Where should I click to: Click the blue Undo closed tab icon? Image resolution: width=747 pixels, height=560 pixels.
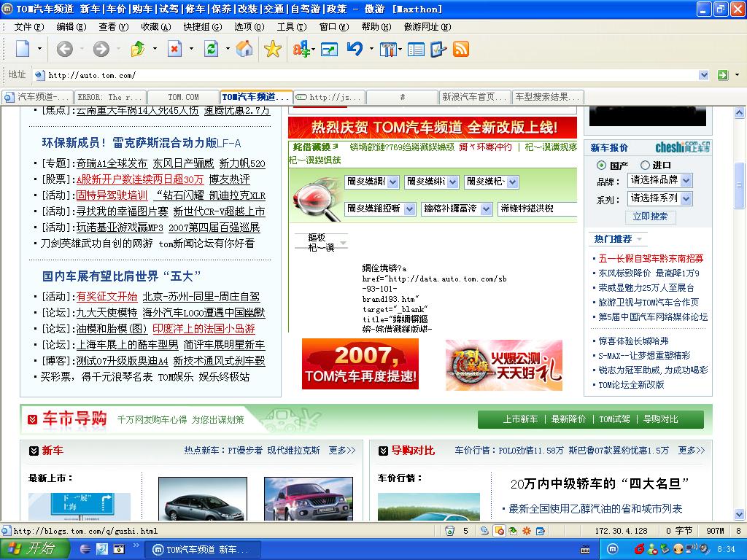[355, 49]
